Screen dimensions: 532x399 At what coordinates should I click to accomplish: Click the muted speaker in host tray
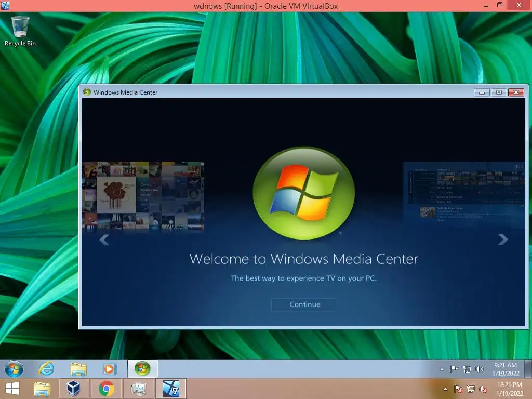pyautogui.click(x=483, y=389)
